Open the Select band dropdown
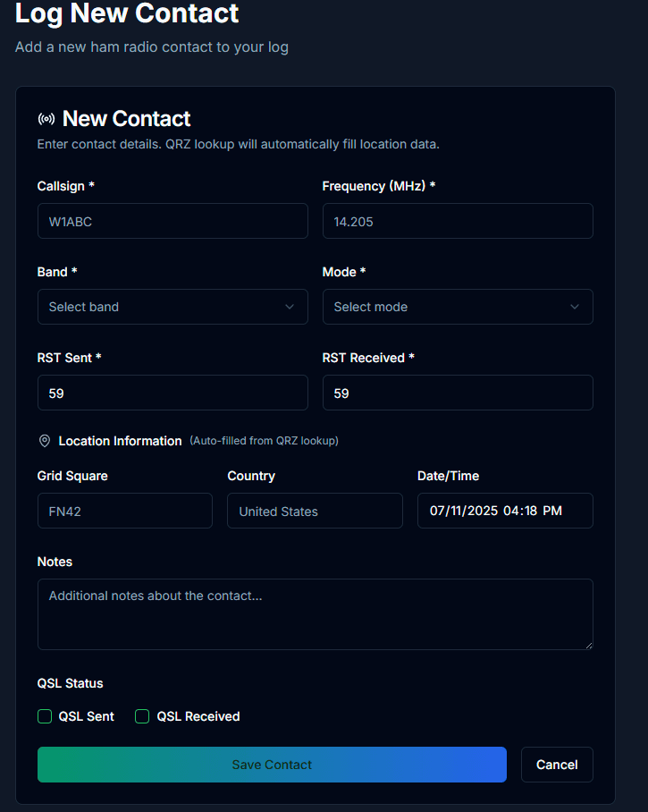Viewport: 648px width, 812px height. pyautogui.click(x=173, y=307)
